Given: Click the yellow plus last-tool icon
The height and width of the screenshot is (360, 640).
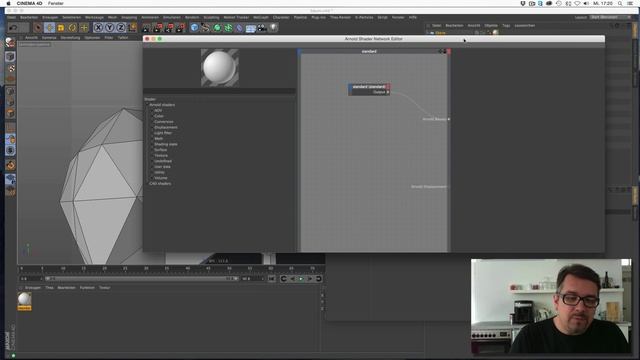Looking at the screenshot, I should tap(84, 28).
